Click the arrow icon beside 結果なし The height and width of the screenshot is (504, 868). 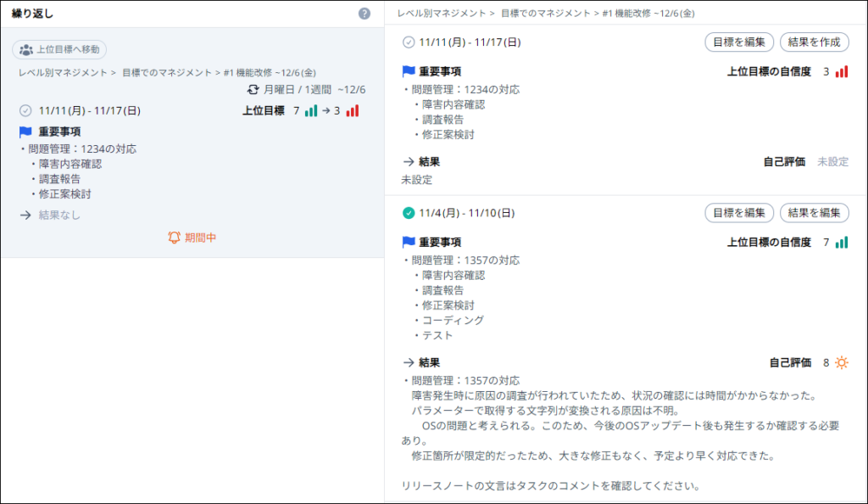[x=25, y=215]
